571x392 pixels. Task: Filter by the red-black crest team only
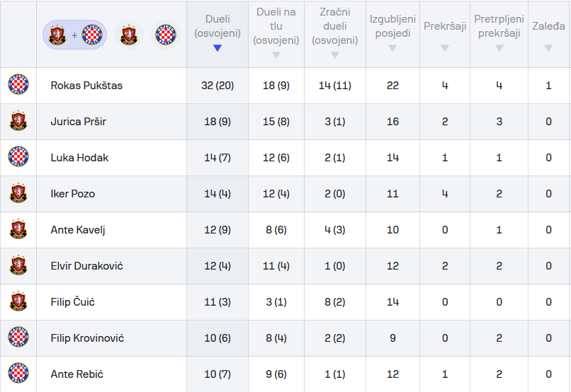click(x=129, y=35)
